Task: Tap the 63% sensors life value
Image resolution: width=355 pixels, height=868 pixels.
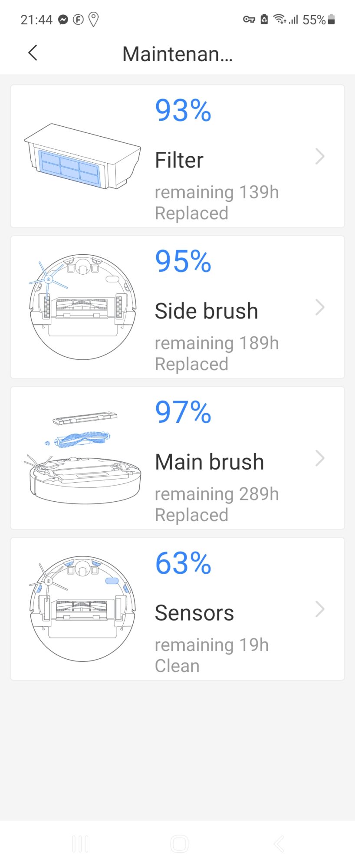Action: click(183, 563)
